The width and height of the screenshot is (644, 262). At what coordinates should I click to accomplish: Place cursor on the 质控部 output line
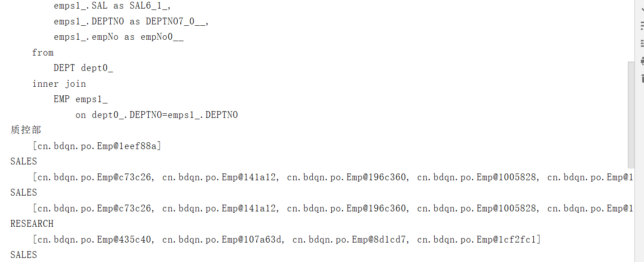26,130
